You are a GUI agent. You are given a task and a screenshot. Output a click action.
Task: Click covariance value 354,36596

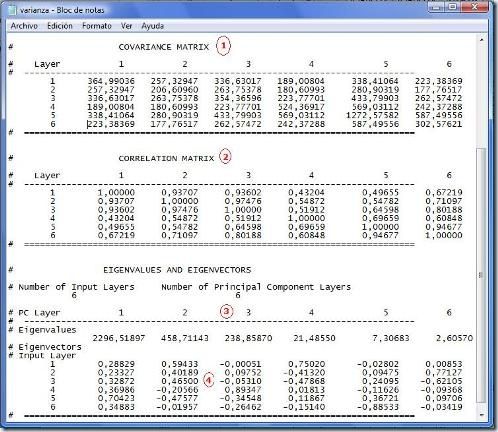point(238,98)
